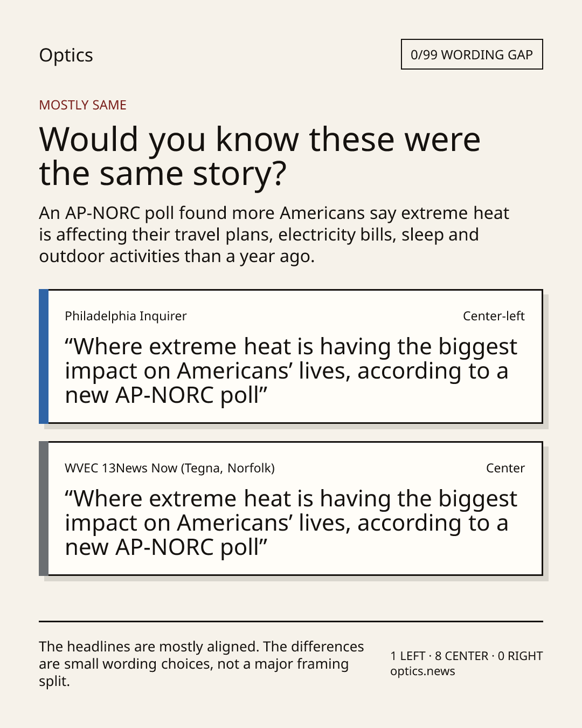The width and height of the screenshot is (582, 728).
Task: Click the gray stripe on the WVEC card
Action: click(x=44, y=509)
